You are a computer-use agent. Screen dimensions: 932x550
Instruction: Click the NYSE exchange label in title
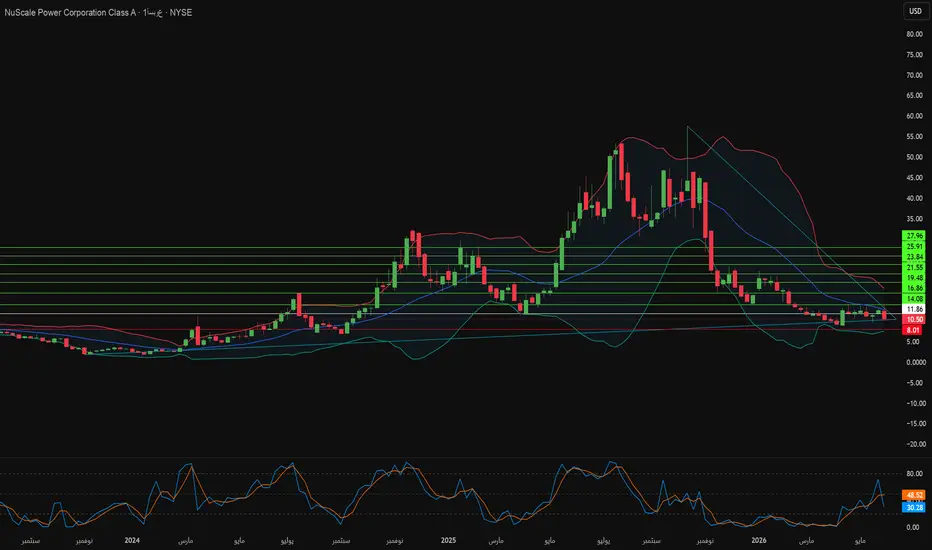pos(181,12)
